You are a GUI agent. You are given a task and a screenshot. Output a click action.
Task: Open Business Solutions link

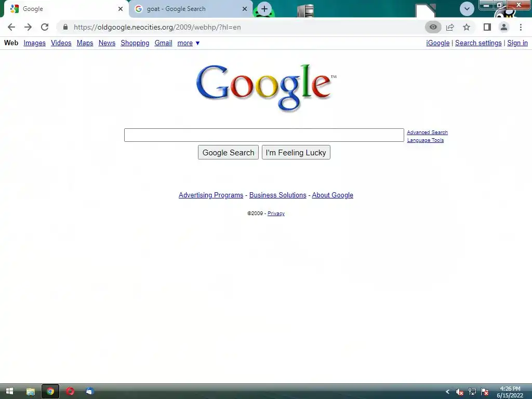coord(278,195)
